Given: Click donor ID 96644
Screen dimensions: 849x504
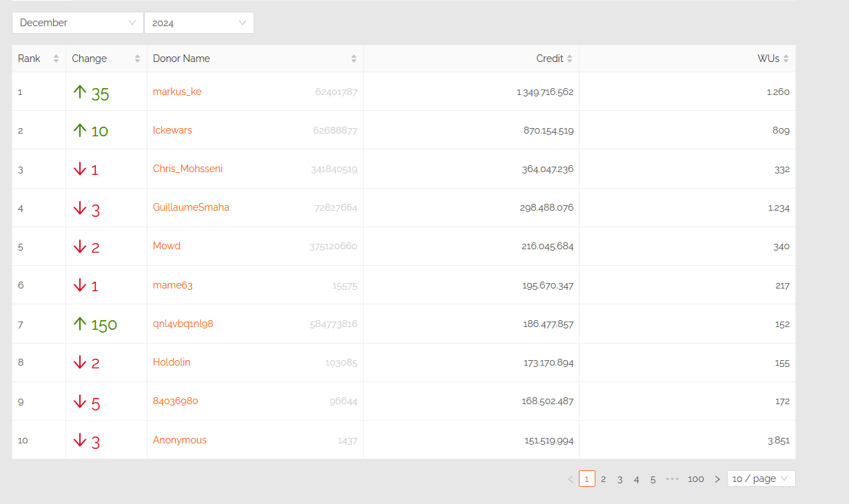Looking at the screenshot, I should [343, 401].
